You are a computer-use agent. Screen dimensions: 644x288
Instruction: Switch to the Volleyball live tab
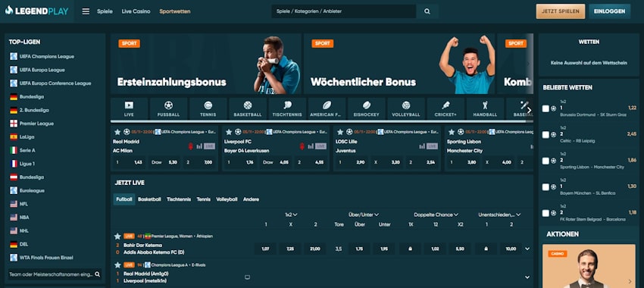click(x=227, y=199)
